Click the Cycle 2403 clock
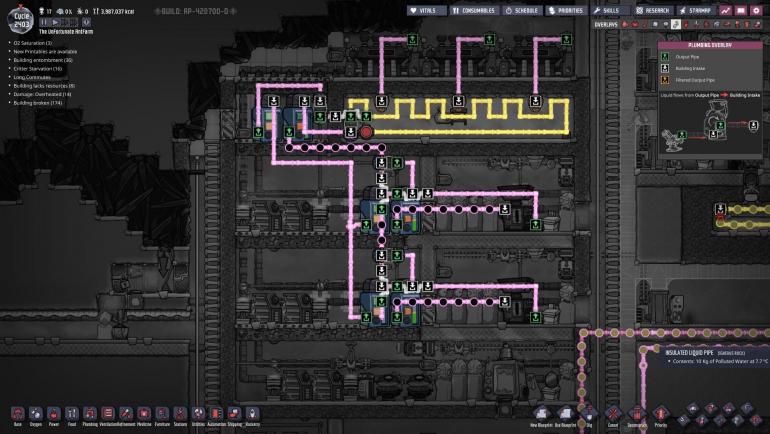 (x=21, y=20)
